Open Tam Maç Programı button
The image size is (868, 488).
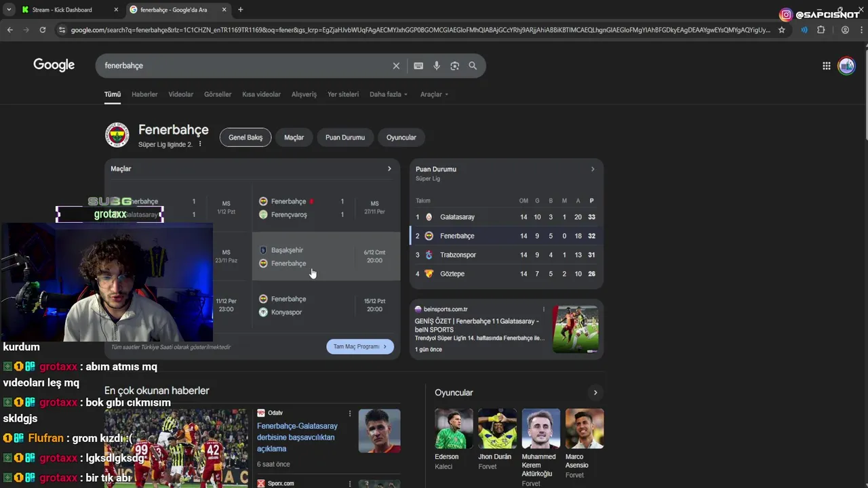tap(360, 346)
